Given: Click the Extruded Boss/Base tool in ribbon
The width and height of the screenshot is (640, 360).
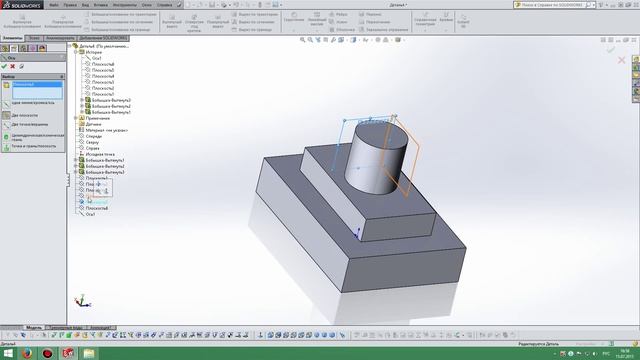Looking at the screenshot, I should (x=22, y=21).
